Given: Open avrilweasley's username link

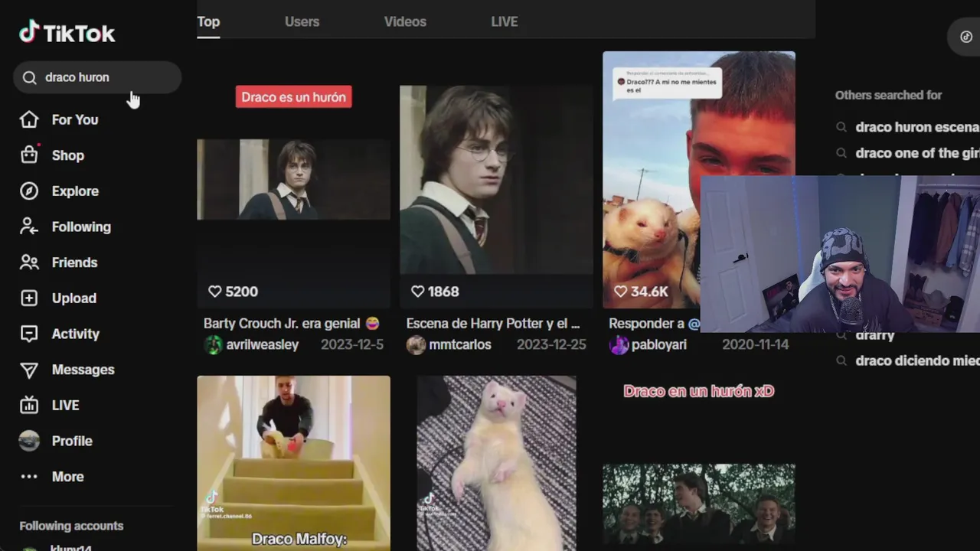Looking at the screenshot, I should point(262,345).
